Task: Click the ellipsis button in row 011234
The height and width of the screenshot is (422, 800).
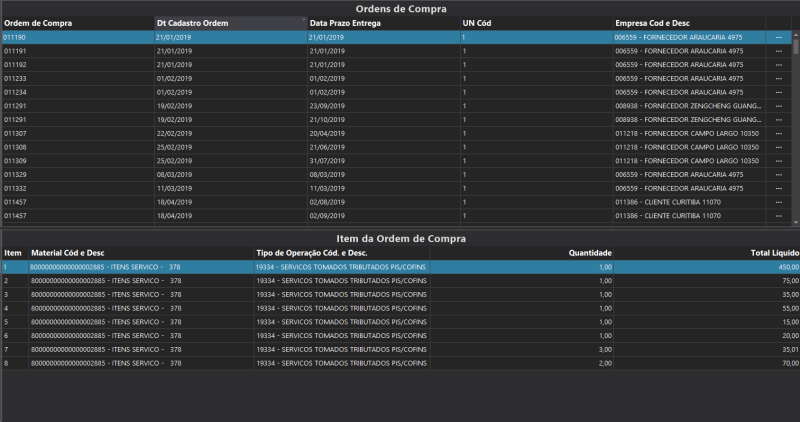Action: coord(778,92)
